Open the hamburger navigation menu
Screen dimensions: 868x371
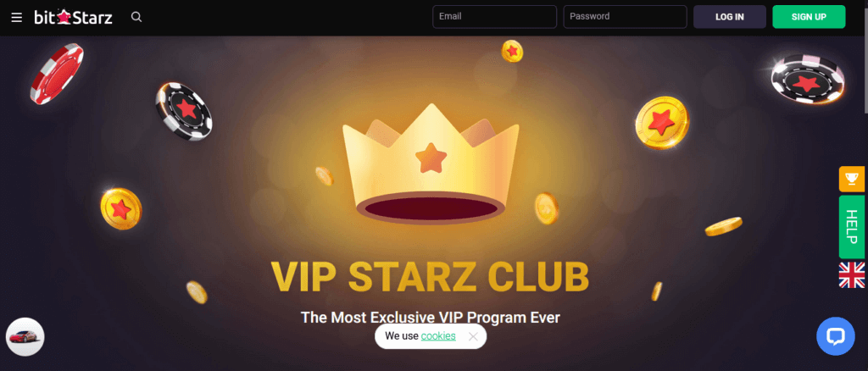(x=17, y=17)
